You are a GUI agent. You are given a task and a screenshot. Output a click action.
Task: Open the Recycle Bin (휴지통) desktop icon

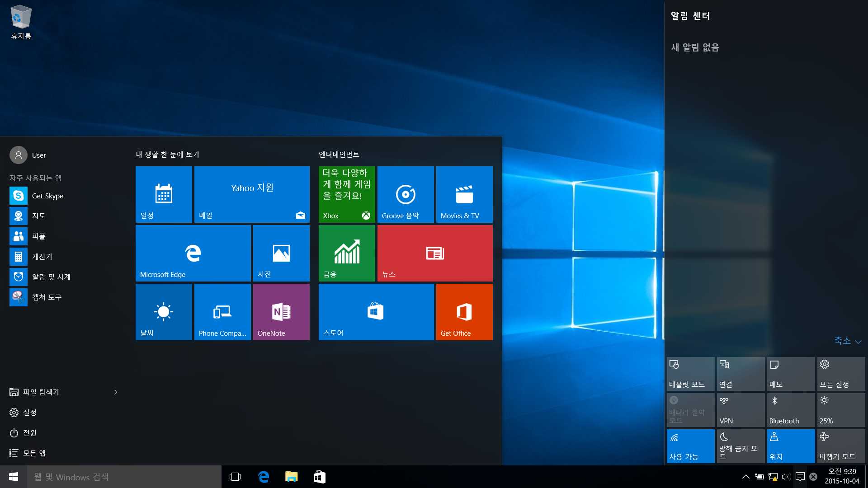[21, 23]
